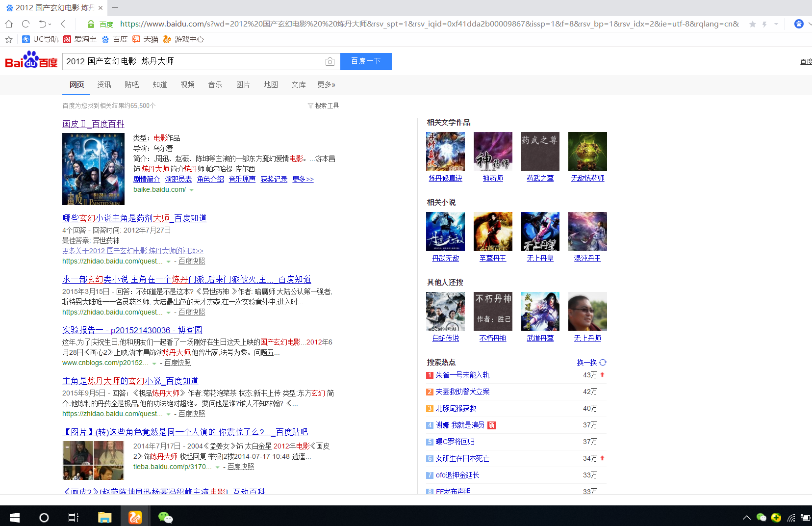The image size is (812, 526).
Task: Bookmark this page with the address bar star
Action: pos(753,24)
